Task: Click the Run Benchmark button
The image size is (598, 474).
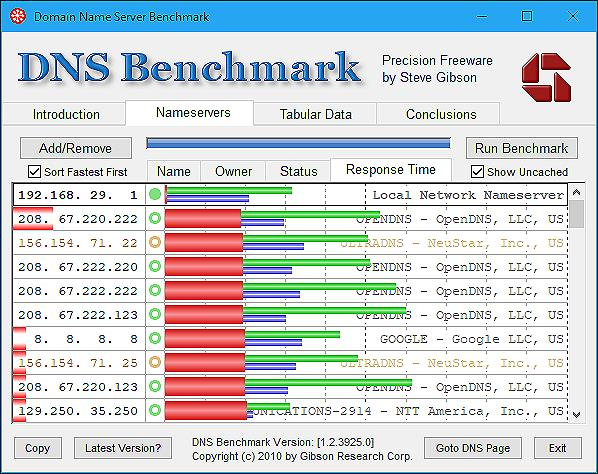Action: coord(522,148)
